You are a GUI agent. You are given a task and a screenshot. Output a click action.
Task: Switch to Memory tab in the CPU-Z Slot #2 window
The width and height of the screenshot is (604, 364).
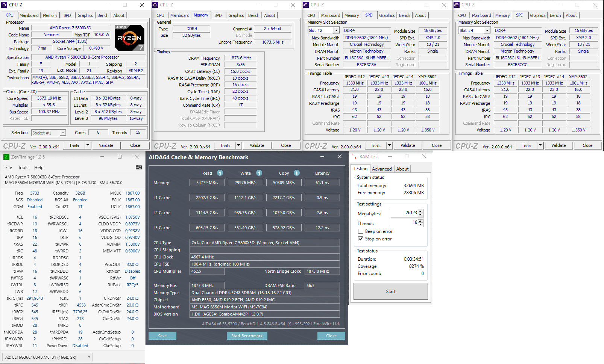click(352, 15)
